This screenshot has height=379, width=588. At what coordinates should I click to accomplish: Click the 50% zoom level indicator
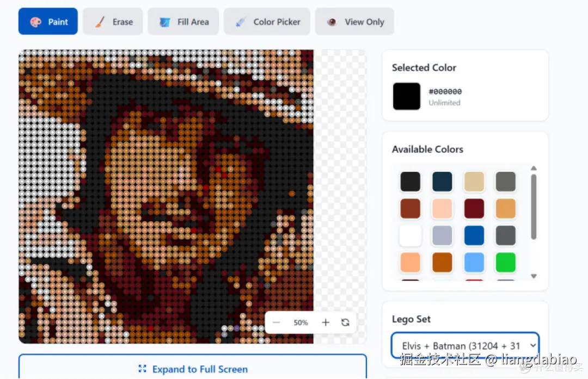point(301,322)
